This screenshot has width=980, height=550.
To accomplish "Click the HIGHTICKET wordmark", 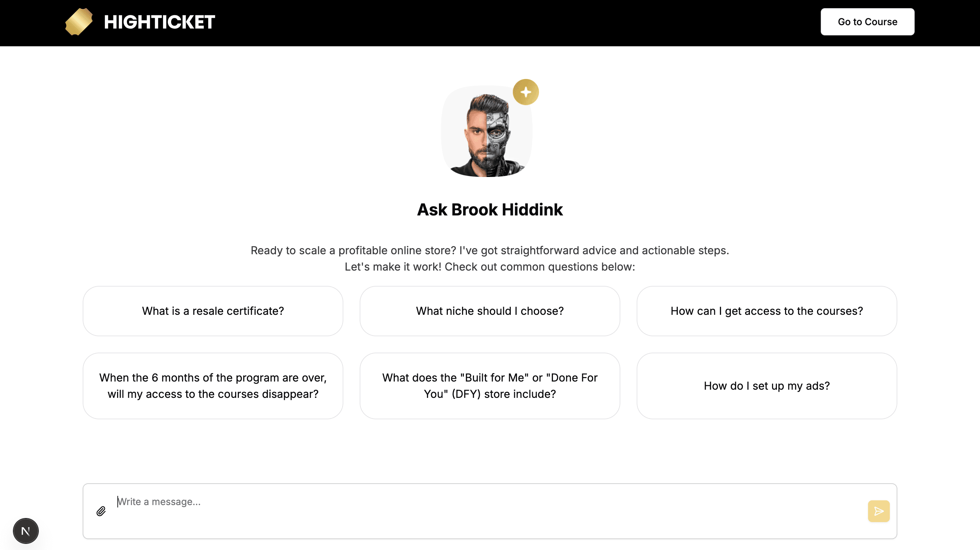I will click(159, 22).
